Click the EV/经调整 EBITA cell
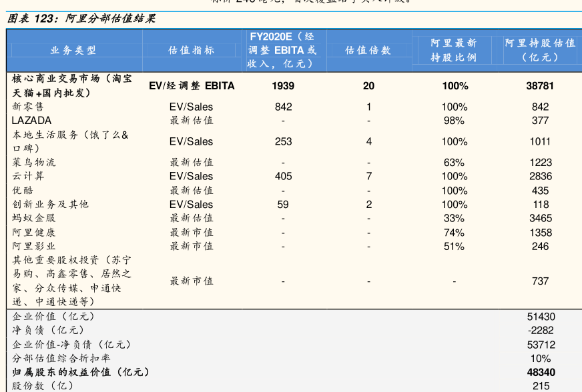The width and height of the screenshot is (582, 392). coord(192,86)
